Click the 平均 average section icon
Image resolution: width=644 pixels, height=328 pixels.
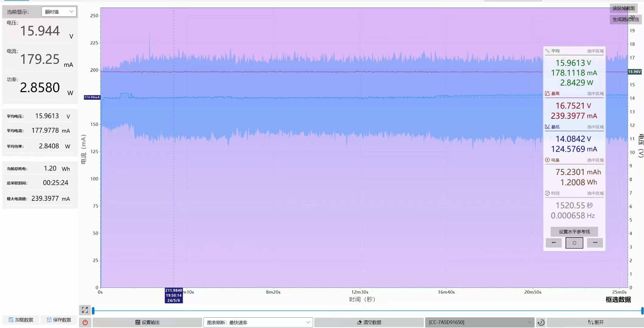pos(547,51)
